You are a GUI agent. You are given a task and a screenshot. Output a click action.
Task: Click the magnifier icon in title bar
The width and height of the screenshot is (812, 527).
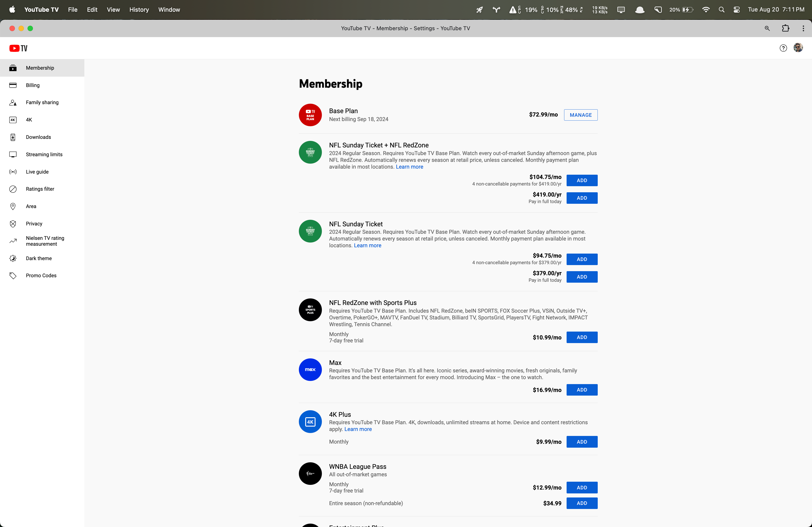(x=767, y=28)
